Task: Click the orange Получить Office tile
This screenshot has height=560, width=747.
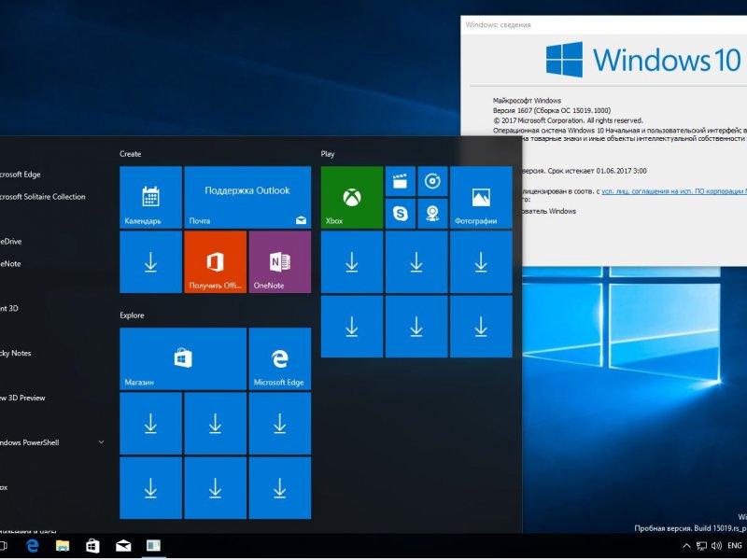Action: coord(216,262)
